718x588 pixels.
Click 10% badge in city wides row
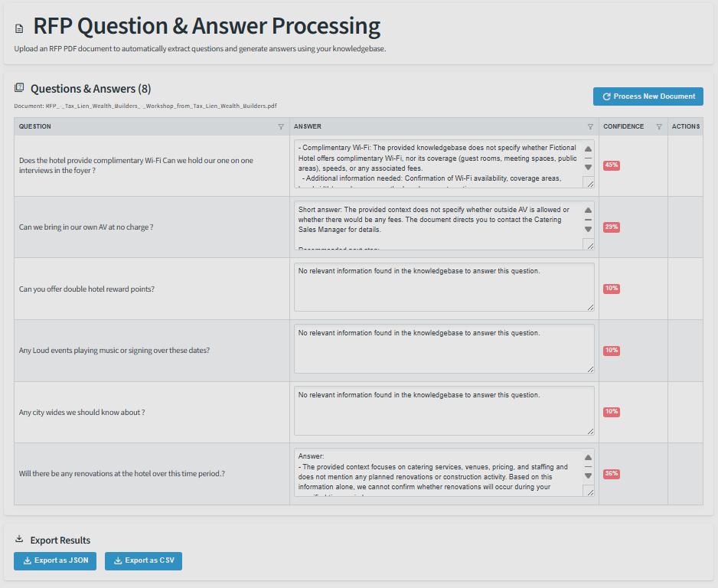[612, 412]
